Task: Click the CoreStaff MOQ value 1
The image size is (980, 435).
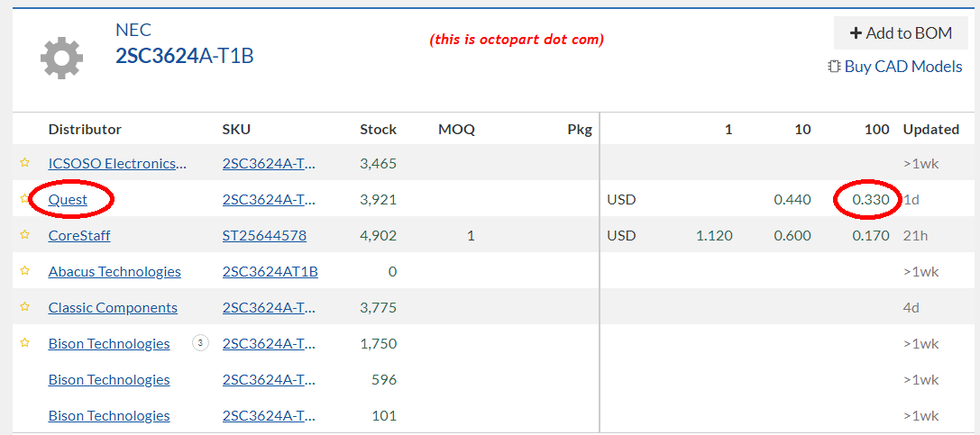Action: (x=471, y=236)
